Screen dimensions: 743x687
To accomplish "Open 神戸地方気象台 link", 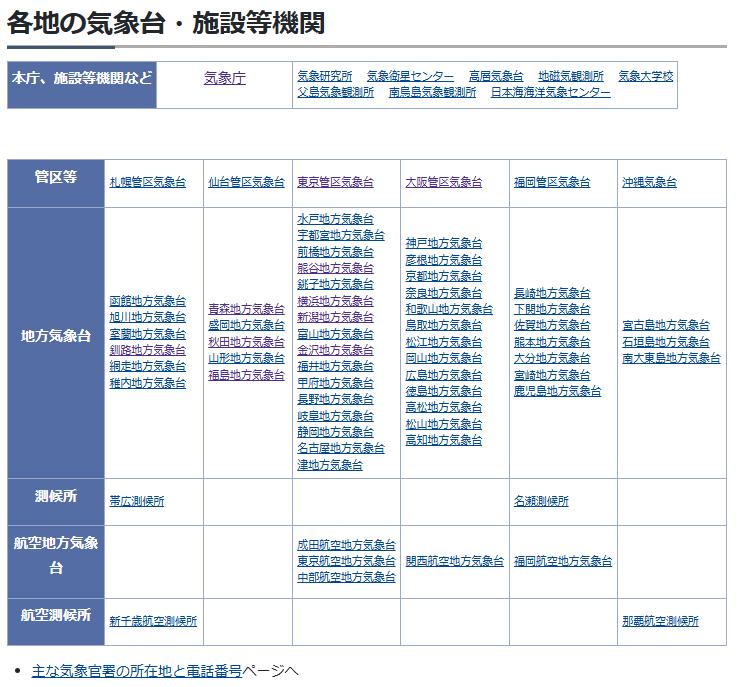I will (444, 244).
